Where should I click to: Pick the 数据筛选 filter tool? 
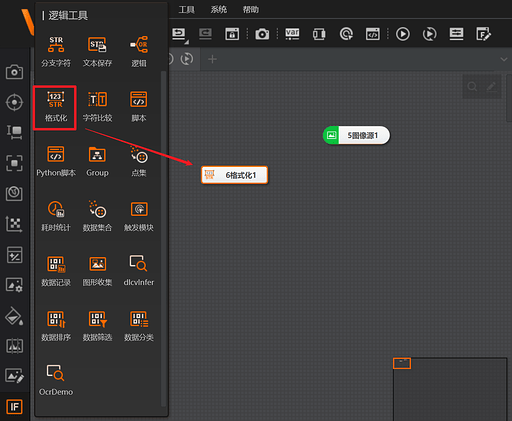[97, 326]
